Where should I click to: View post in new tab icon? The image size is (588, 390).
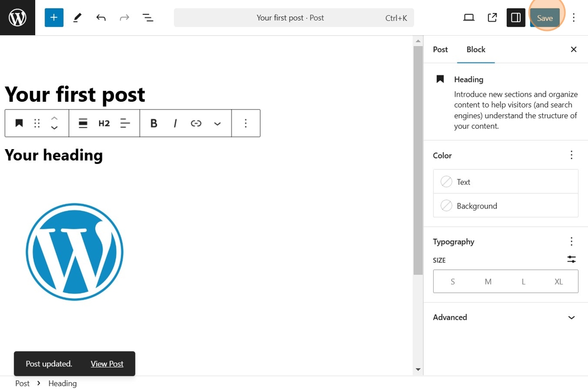[492, 18]
